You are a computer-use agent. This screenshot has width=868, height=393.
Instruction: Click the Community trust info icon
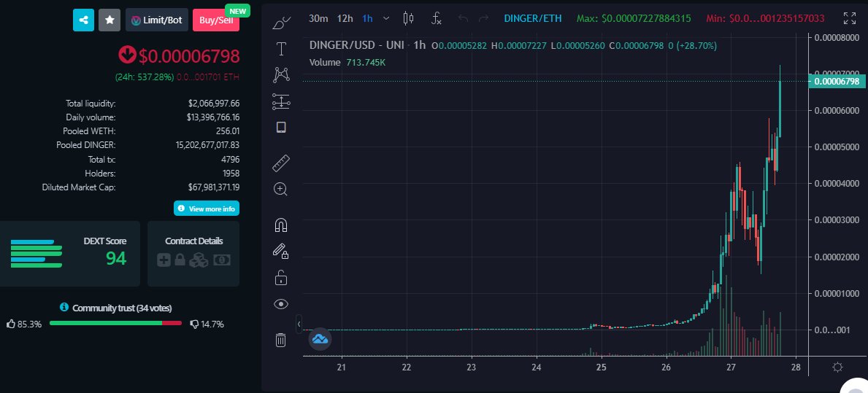64,307
